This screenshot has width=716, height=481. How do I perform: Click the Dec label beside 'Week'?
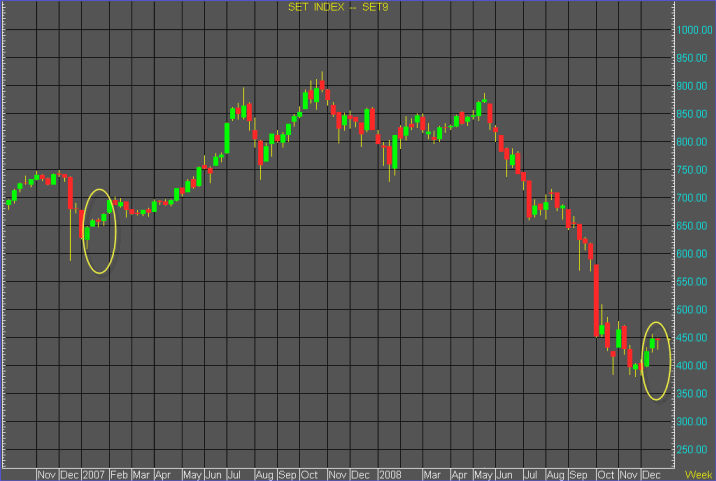point(651,475)
